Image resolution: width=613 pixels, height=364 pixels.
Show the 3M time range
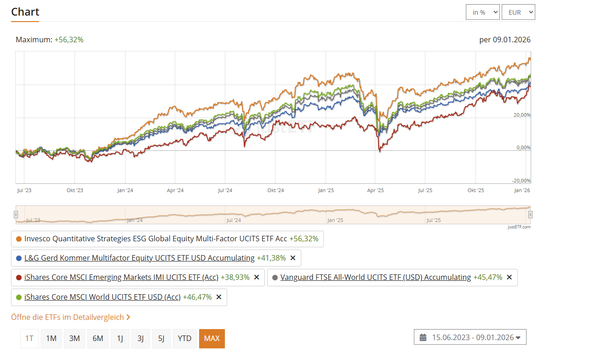tap(74, 338)
